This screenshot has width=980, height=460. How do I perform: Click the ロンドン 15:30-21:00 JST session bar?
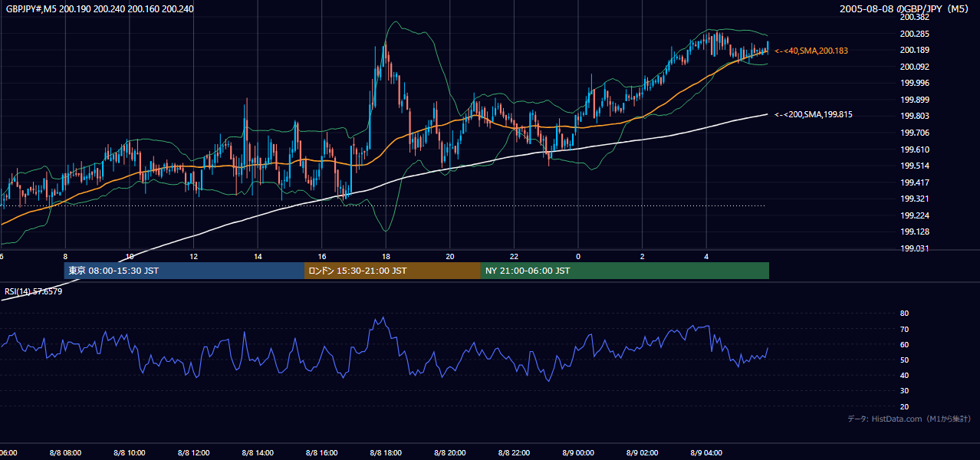[393, 271]
